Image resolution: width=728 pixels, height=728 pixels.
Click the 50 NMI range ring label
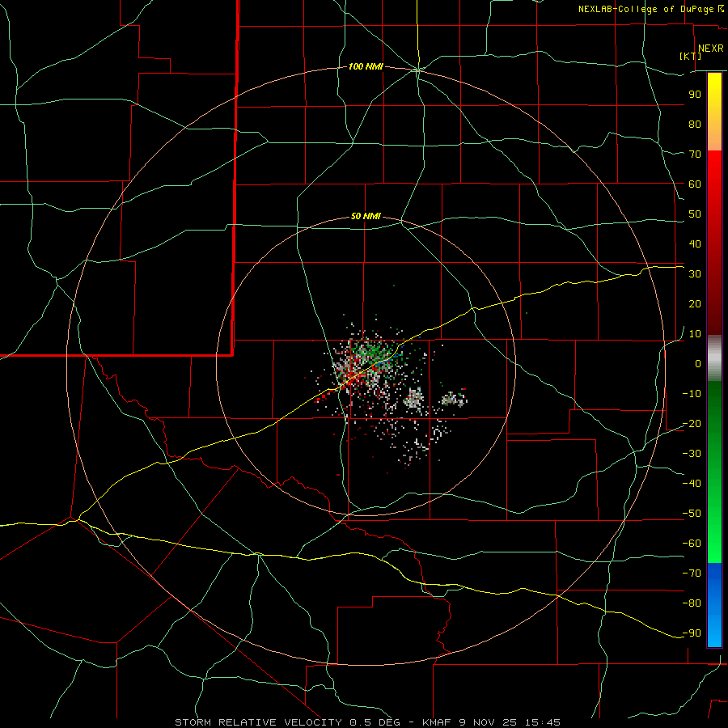[366, 216]
